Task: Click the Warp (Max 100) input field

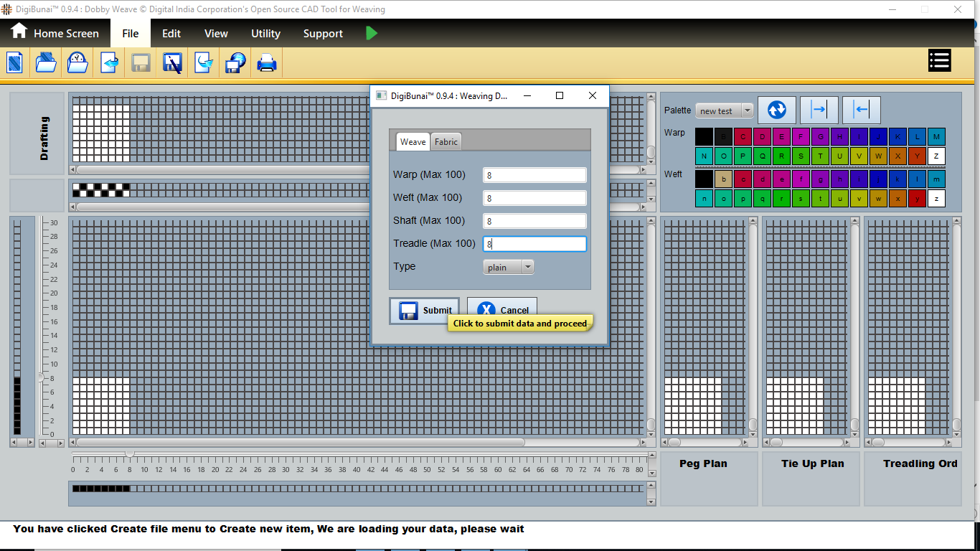Action: click(x=534, y=175)
